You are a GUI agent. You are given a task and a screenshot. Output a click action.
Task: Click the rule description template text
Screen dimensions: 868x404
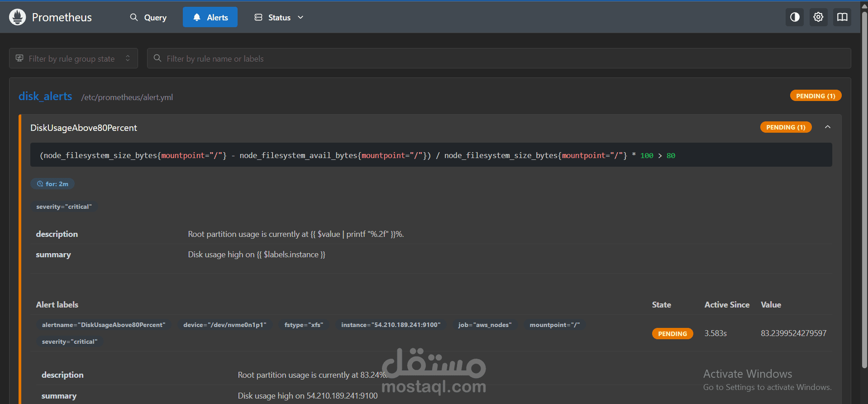pyautogui.click(x=296, y=234)
